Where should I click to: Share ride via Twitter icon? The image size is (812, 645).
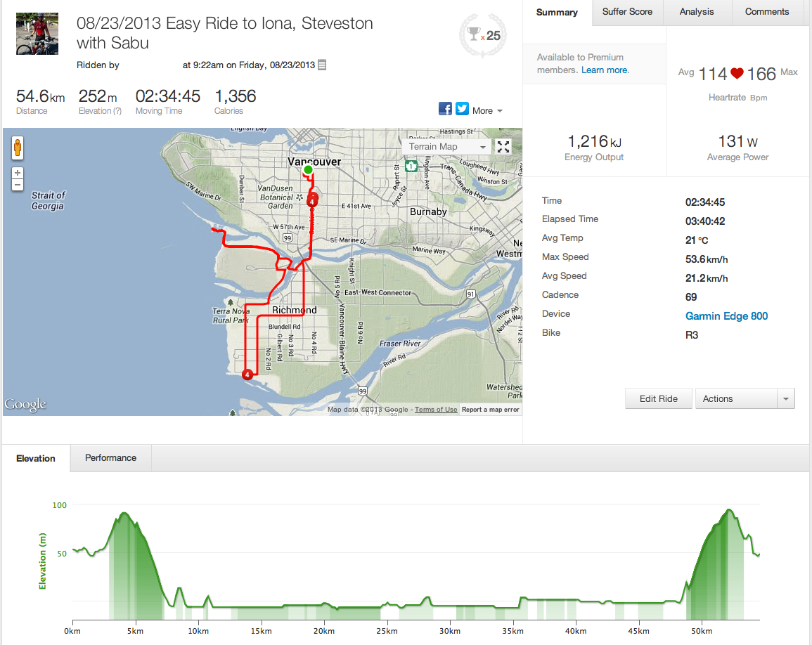(462, 109)
